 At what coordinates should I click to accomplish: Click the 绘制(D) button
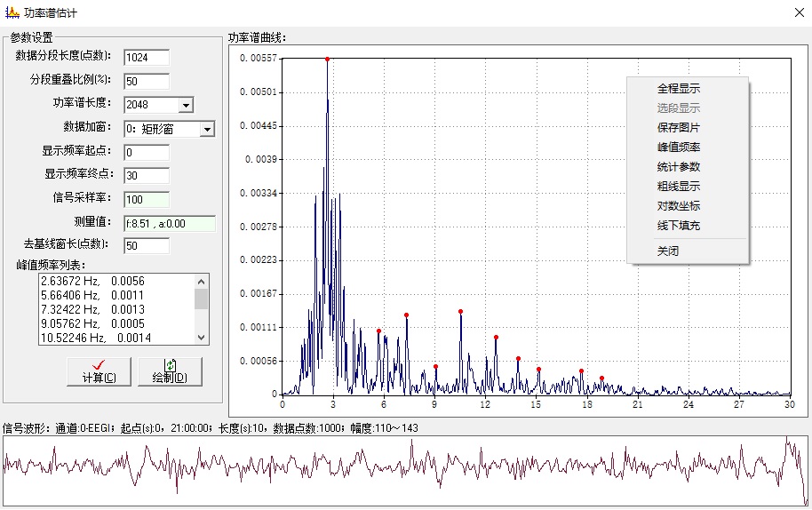pos(170,371)
